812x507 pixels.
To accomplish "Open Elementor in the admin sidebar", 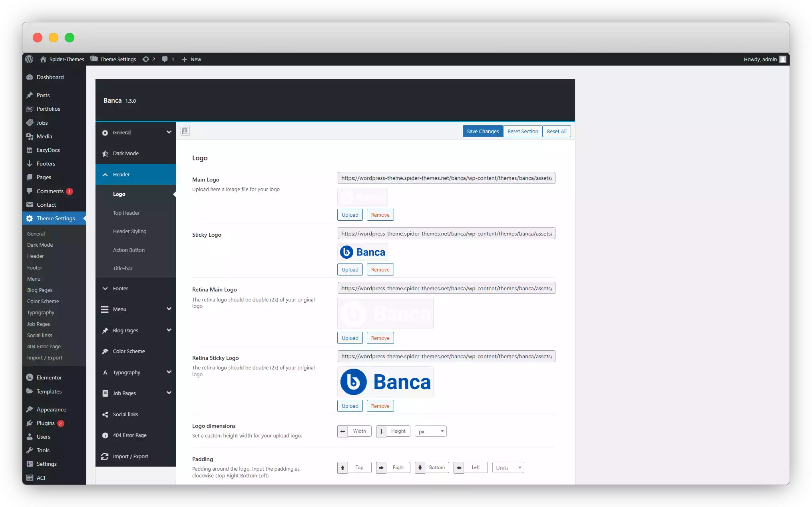I will (54, 377).
